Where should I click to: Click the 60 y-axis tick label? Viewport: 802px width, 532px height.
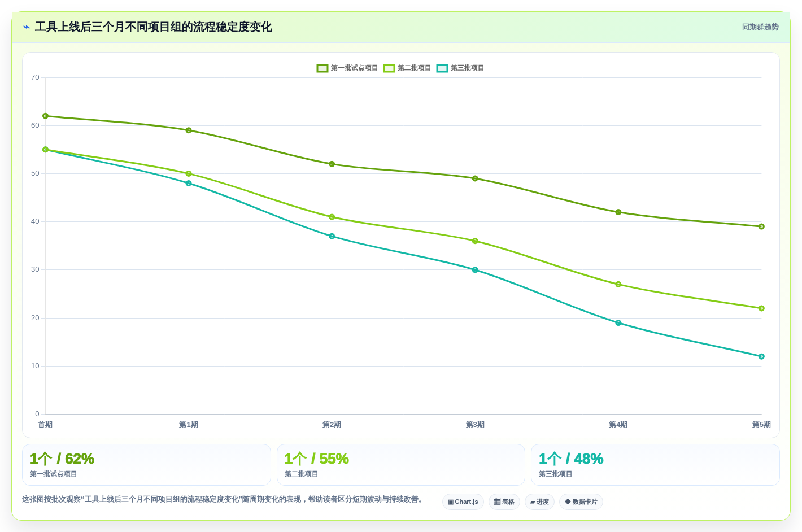point(35,125)
